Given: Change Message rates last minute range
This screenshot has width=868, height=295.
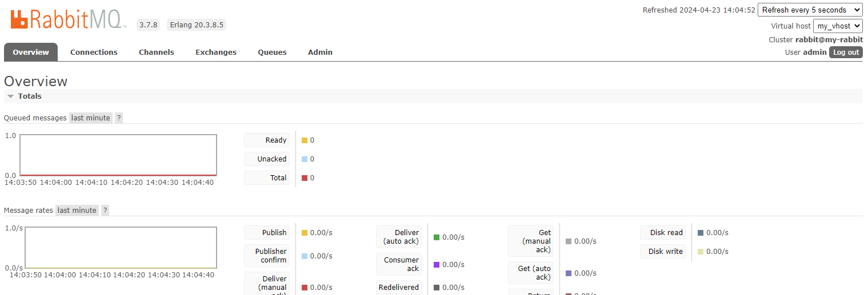Looking at the screenshot, I should (77, 211).
